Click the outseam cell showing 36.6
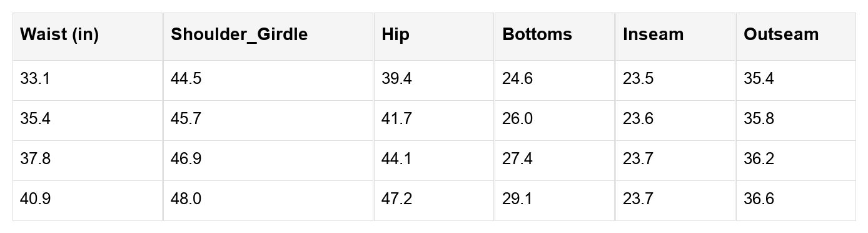The width and height of the screenshot is (868, 233). point(796,200)
